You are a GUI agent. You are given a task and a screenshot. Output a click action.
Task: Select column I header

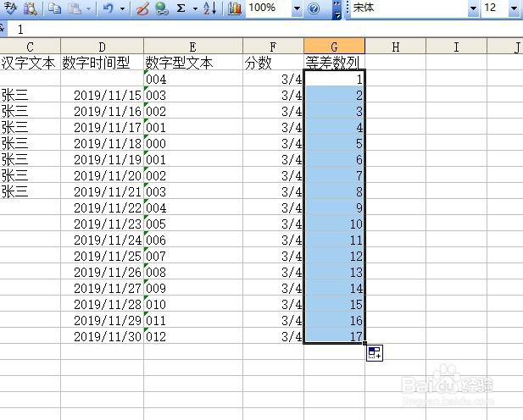click(x=456, y=47)
